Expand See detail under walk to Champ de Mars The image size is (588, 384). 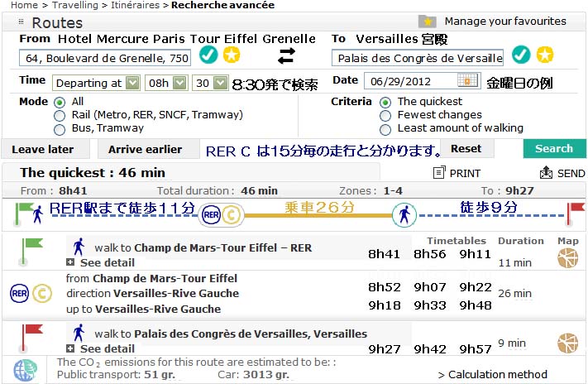pos(101,262)
